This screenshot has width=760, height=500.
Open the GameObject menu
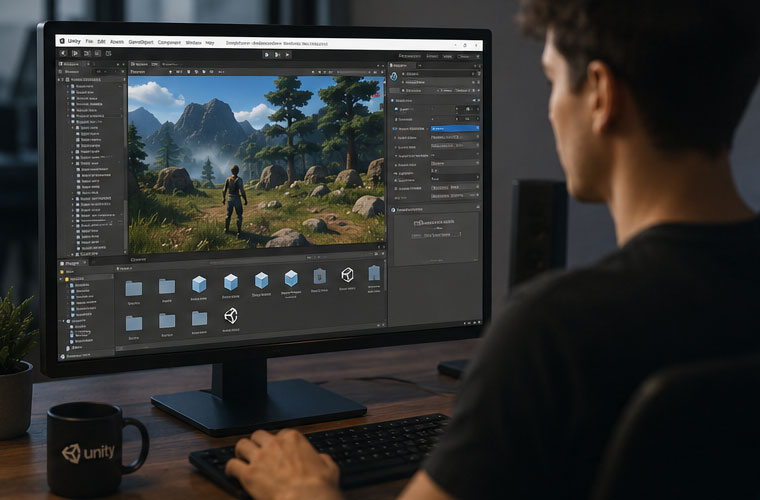pyautogui.click(x=141, y=42)
